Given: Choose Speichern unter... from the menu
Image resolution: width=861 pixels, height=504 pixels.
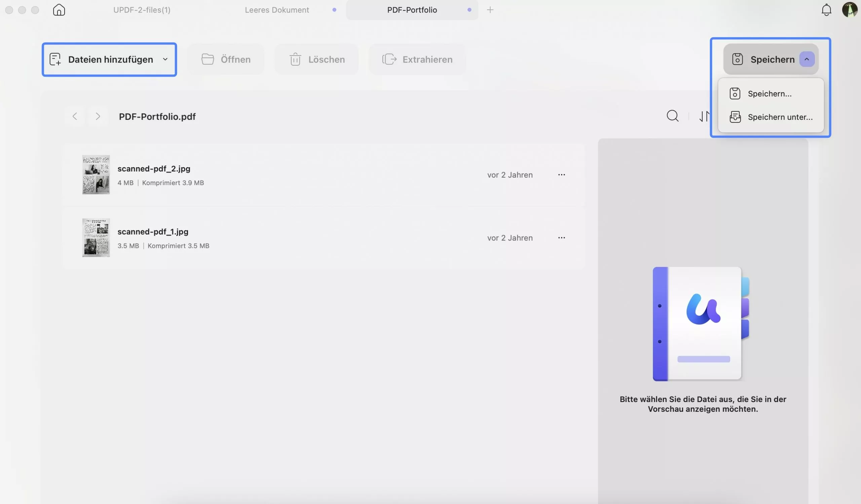Looking at the screenshot, I should pyautogui.click(x=780, y=117).
